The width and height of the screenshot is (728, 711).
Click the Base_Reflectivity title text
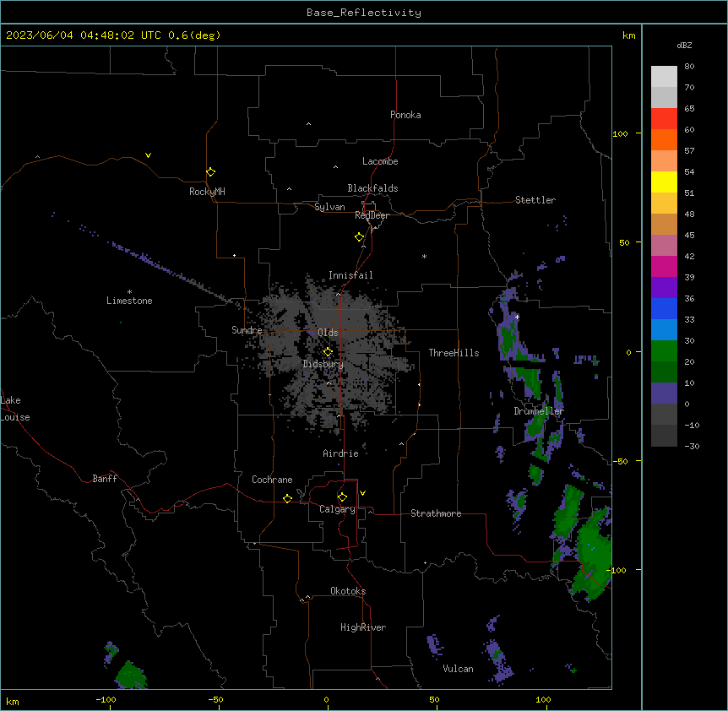pyautogui.click(x=364, y=13)
